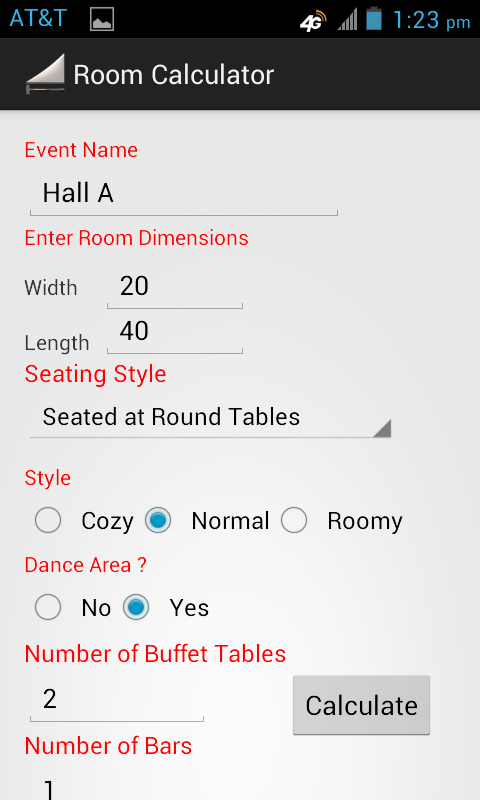Focus the Event Name field with Hall A
The height and width of the screenshot is (800, 480).
tap(184, 194)
